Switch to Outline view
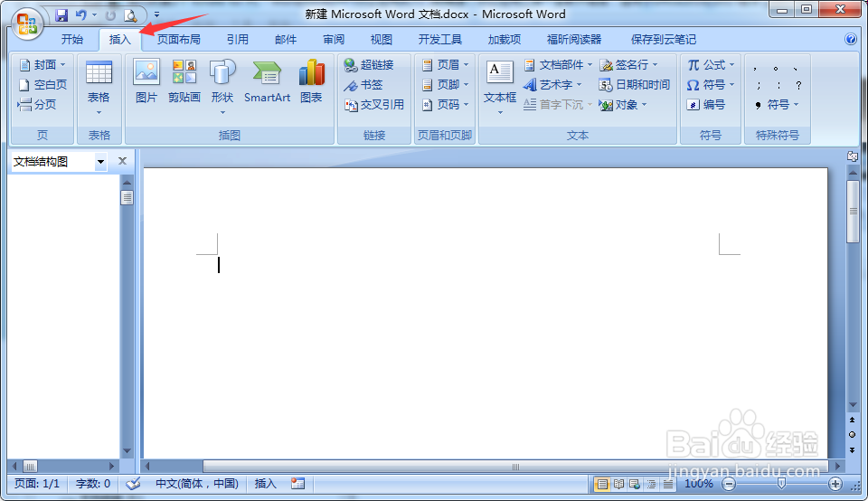 pos(652,485)
